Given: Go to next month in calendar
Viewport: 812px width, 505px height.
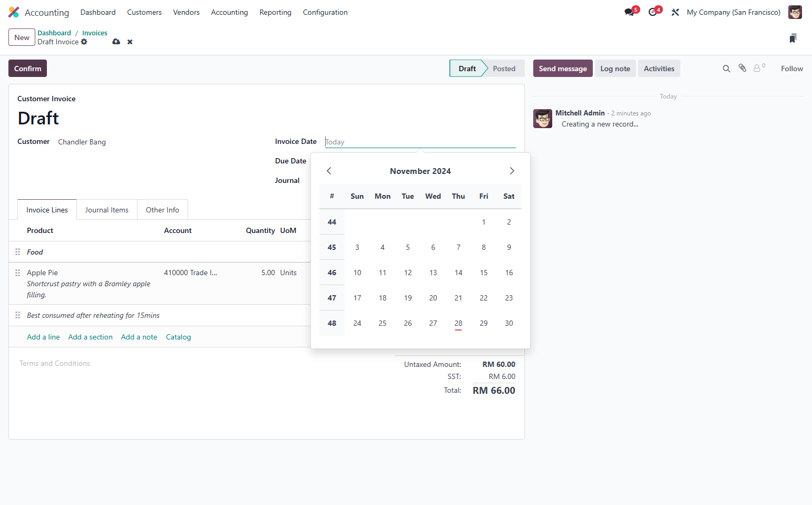Looking at the screenshot, I should (512, 171).
